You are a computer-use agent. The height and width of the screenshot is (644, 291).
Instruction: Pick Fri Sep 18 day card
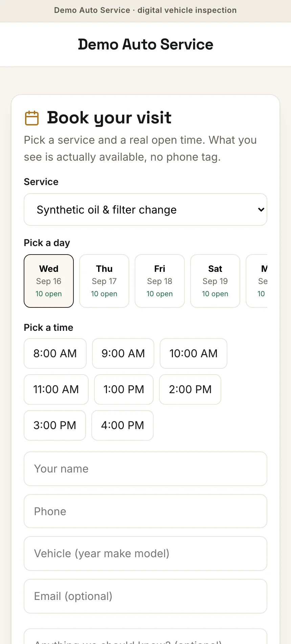click(160, 281)
